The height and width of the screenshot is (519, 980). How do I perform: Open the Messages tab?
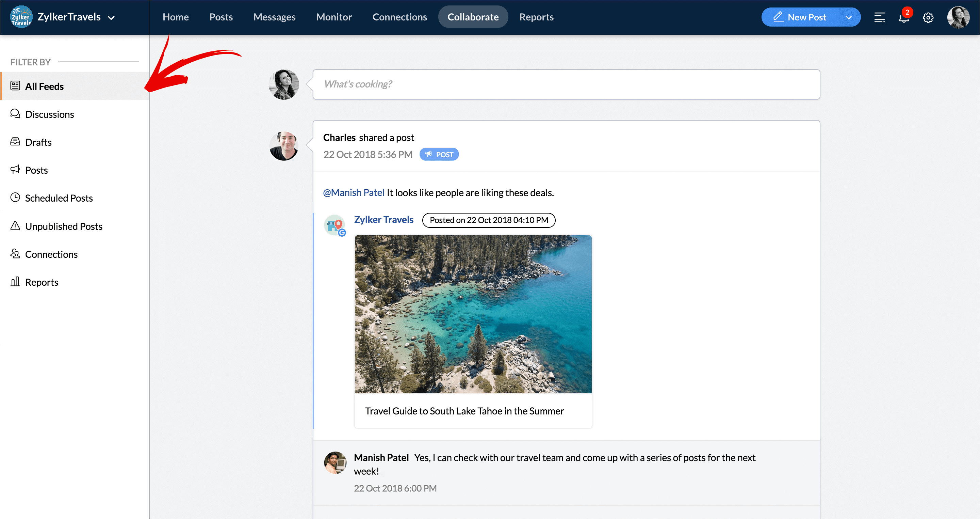pos(274,17)
